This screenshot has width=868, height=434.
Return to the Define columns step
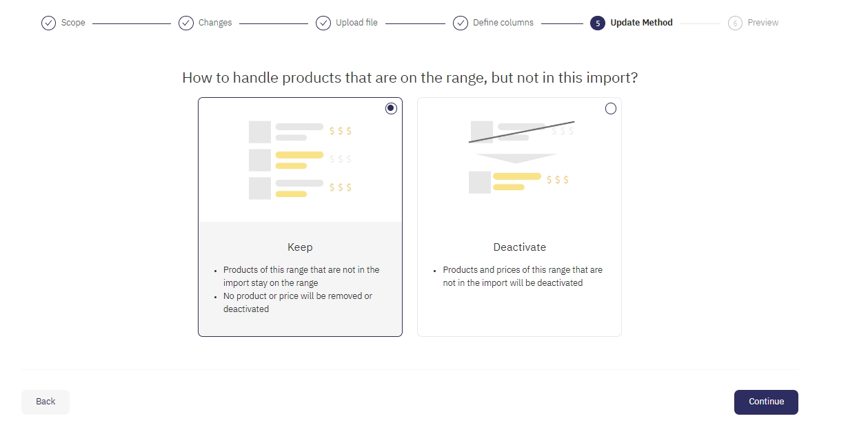coord(503,23)
